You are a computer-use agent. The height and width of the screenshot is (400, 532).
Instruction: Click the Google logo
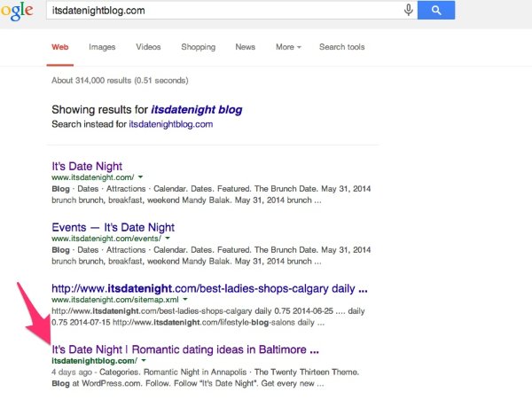click(17, 11)
